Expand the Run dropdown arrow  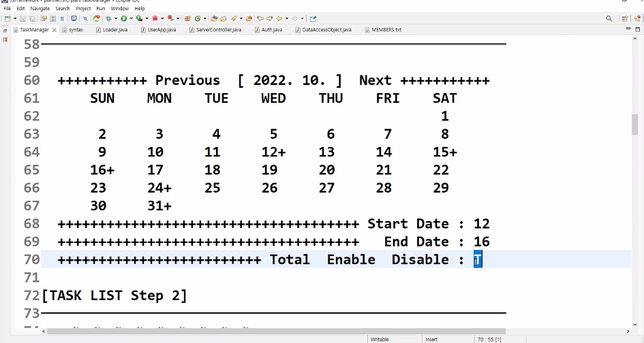point(131,18)
